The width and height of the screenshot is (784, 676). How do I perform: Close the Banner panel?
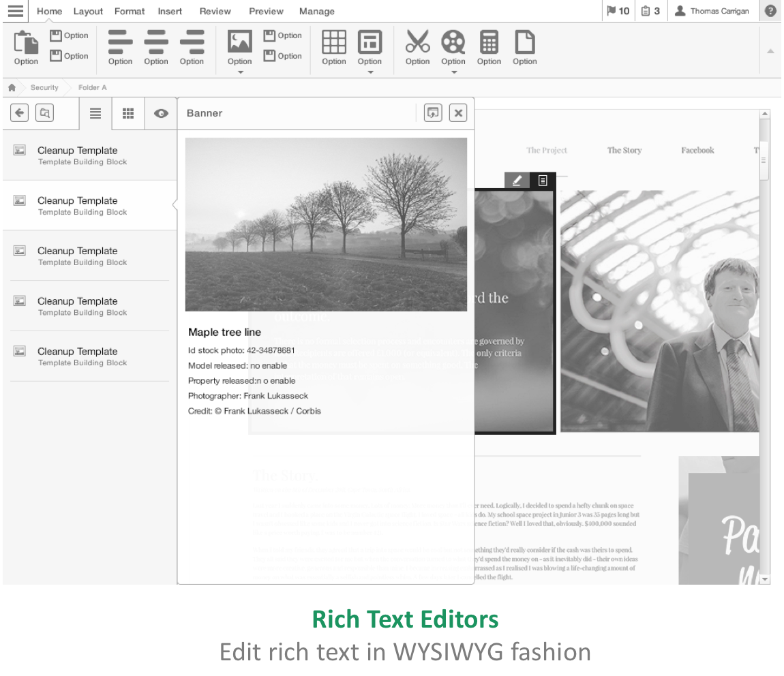(458, 113)
